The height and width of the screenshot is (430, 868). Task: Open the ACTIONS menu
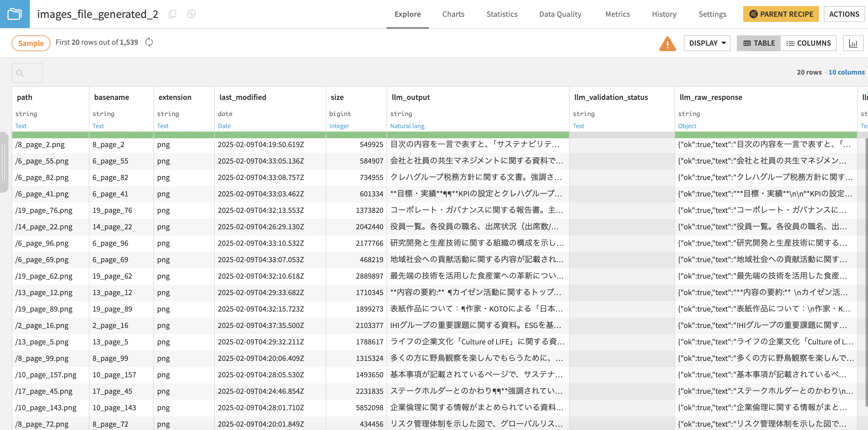(x=844, y=14)
